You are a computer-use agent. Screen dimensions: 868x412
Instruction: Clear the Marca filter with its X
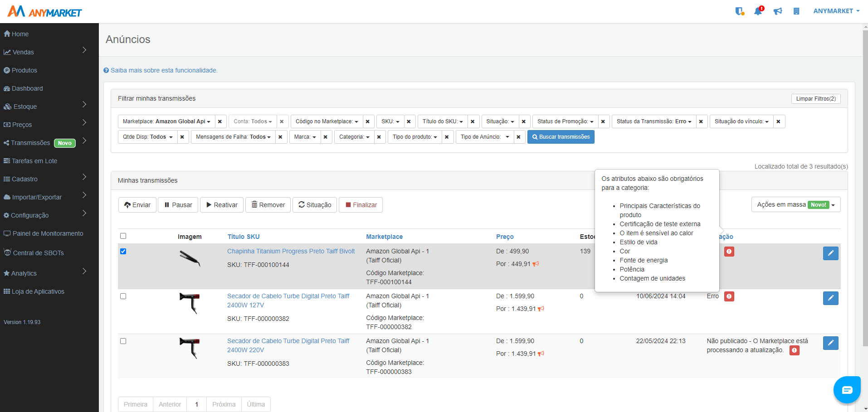(x=325, y=137)
